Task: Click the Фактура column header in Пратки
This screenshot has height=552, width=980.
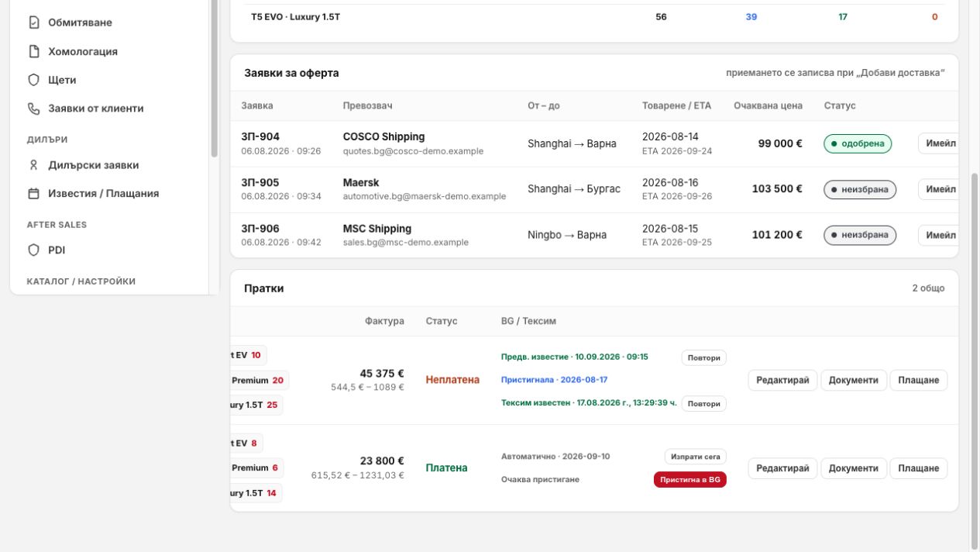Action: point(384,321)
